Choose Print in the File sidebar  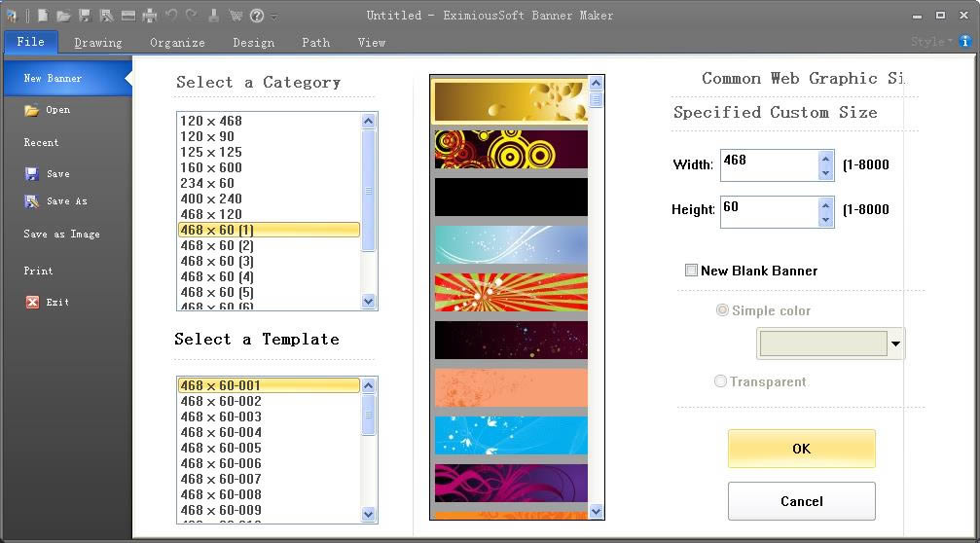(x=38, y=271)
